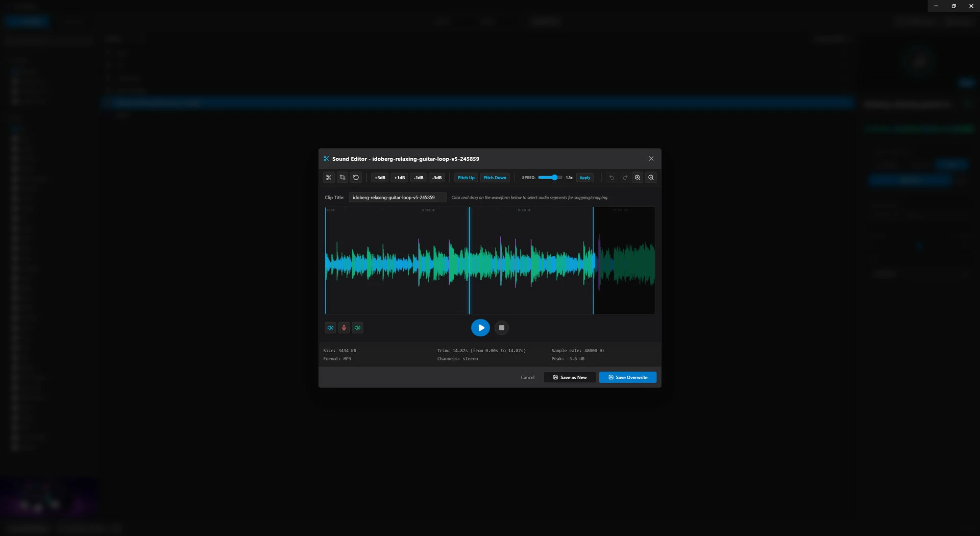Adjust the SPEED slider
The image size is (980, 536).
[x=550, y=178]
